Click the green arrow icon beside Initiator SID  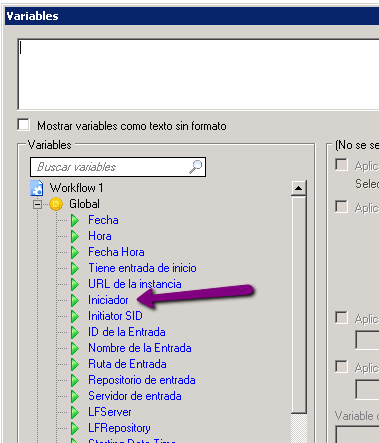(75, 316)
